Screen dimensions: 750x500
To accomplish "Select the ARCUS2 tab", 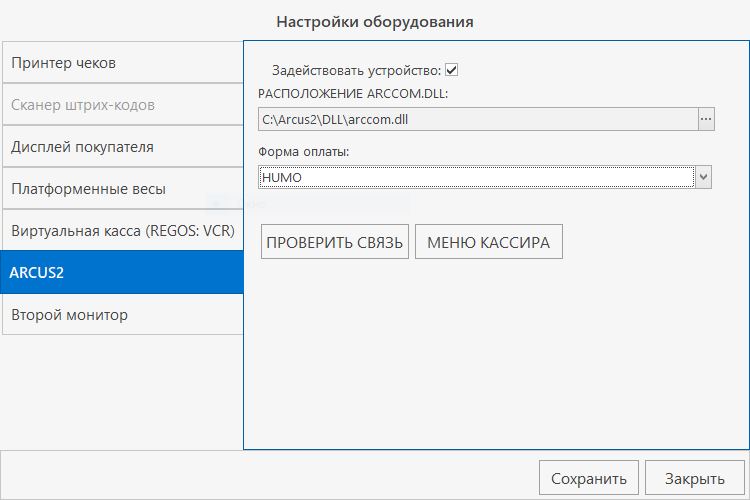I will [x=122, y=272].
